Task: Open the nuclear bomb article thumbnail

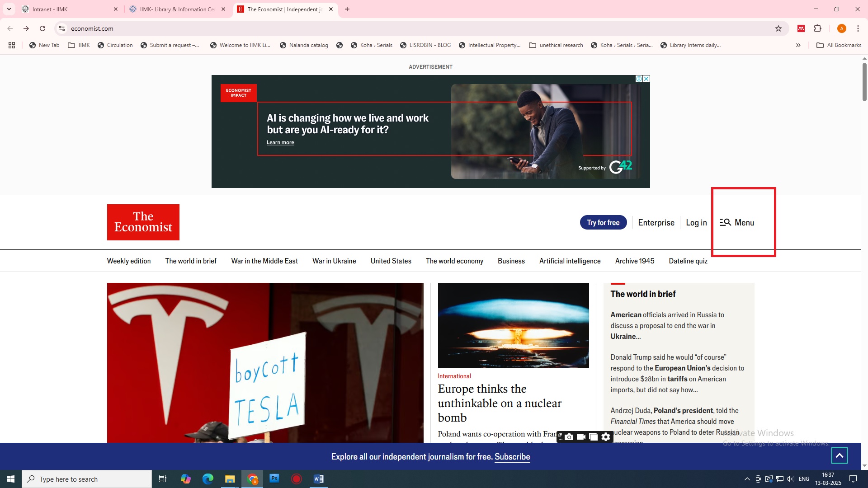Action: click(513, 325)
